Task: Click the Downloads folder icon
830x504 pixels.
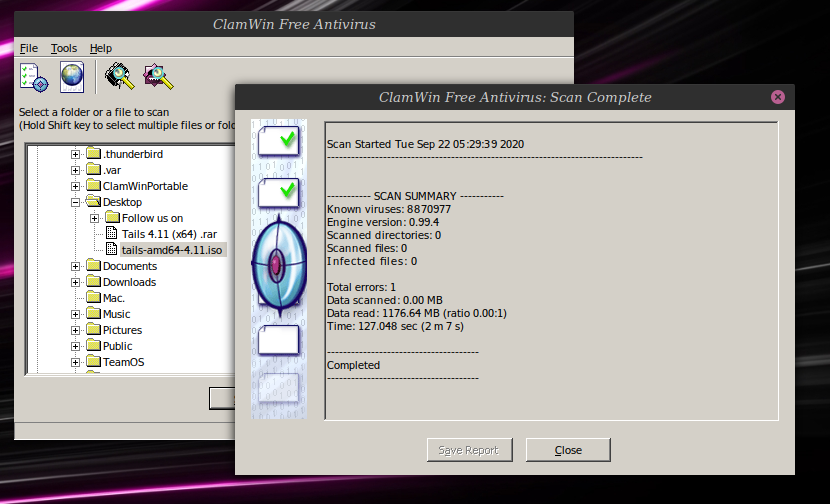Action: click(93, 281)
